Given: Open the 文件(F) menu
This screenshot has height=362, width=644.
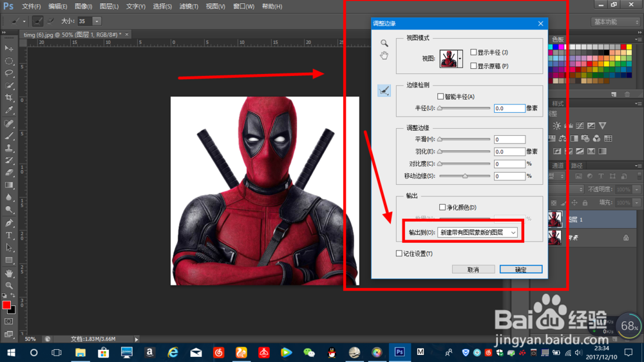Looking at the screenshot, I should click(x=31, y=6).
